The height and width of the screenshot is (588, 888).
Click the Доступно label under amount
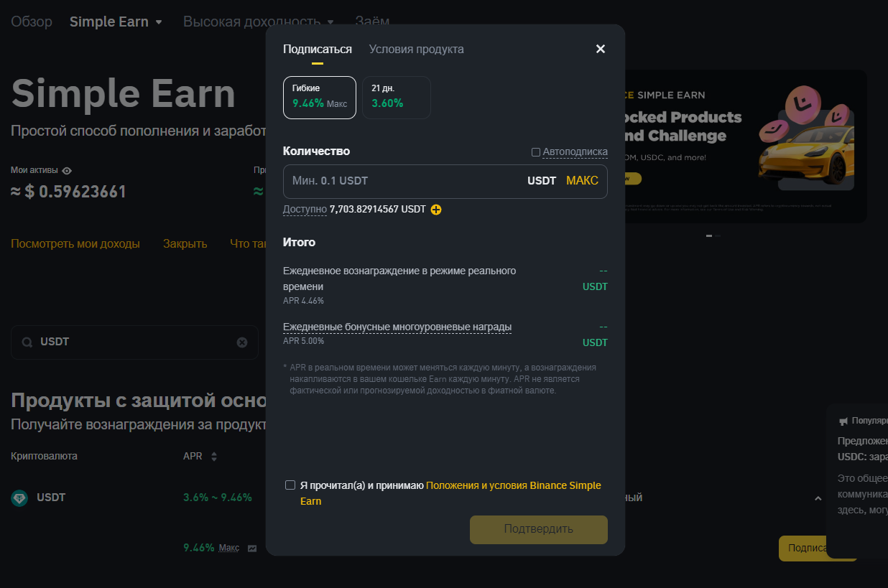tap(305, 210)
